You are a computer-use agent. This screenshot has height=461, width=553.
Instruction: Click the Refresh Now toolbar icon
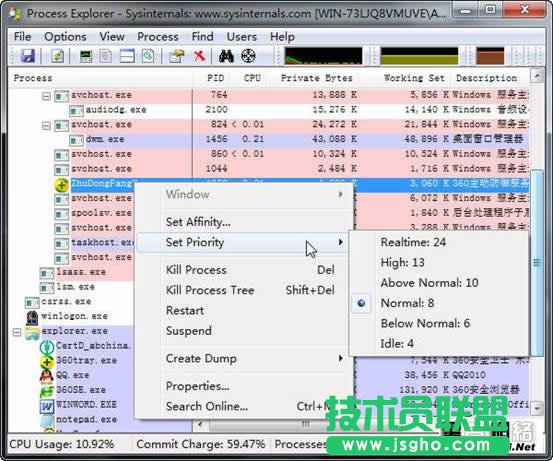tap(57, 56)
